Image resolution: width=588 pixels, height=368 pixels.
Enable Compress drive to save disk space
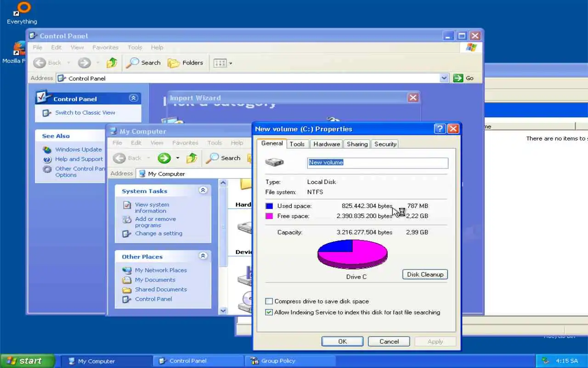(x=269, y=301)
